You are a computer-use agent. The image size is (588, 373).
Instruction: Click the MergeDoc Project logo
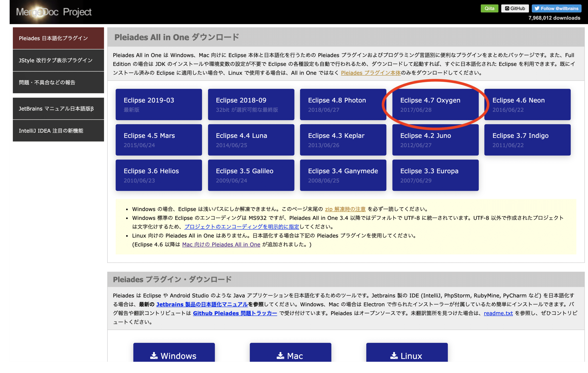pos(54,12)
